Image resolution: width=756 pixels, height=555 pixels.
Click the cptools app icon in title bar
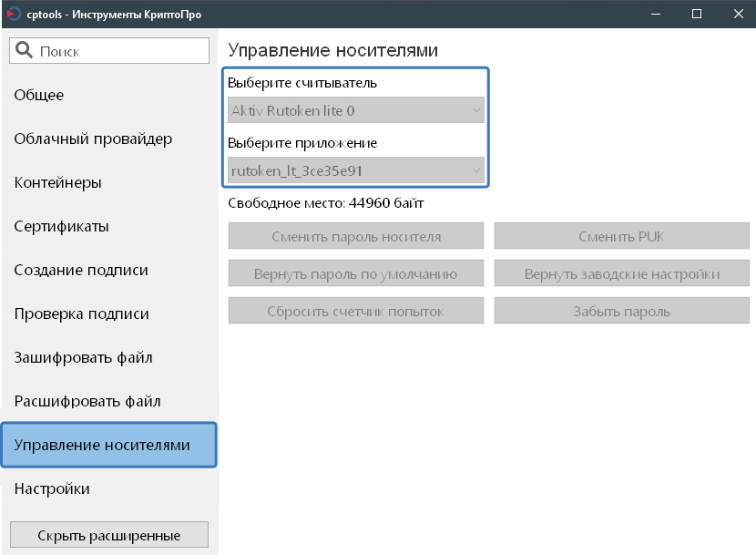[13, 14]
